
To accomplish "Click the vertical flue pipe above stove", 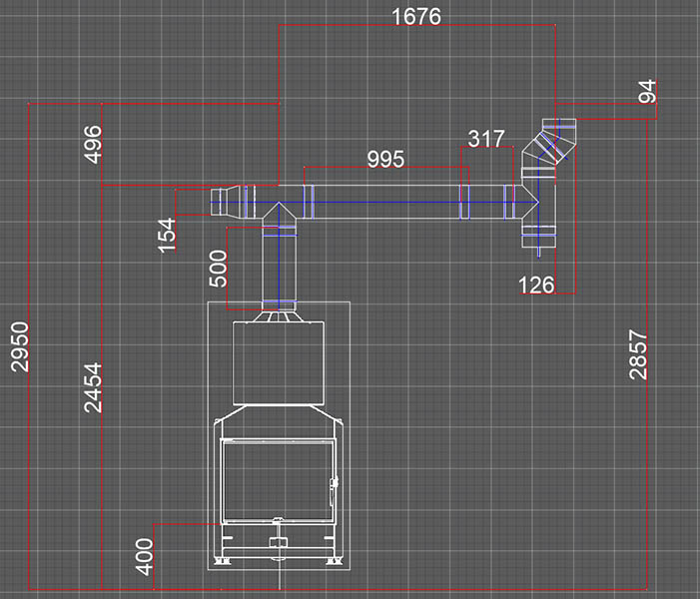I will tap(279, 269).
